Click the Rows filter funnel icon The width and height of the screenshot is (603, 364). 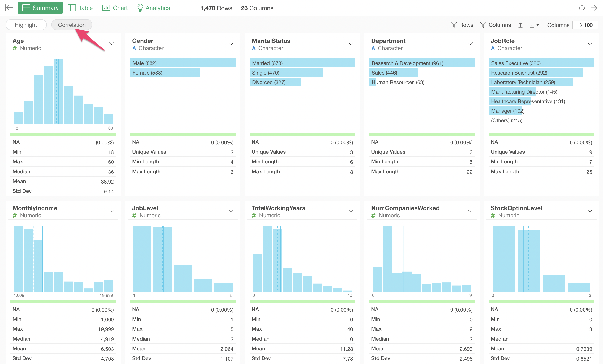click(x=454, y=25)
